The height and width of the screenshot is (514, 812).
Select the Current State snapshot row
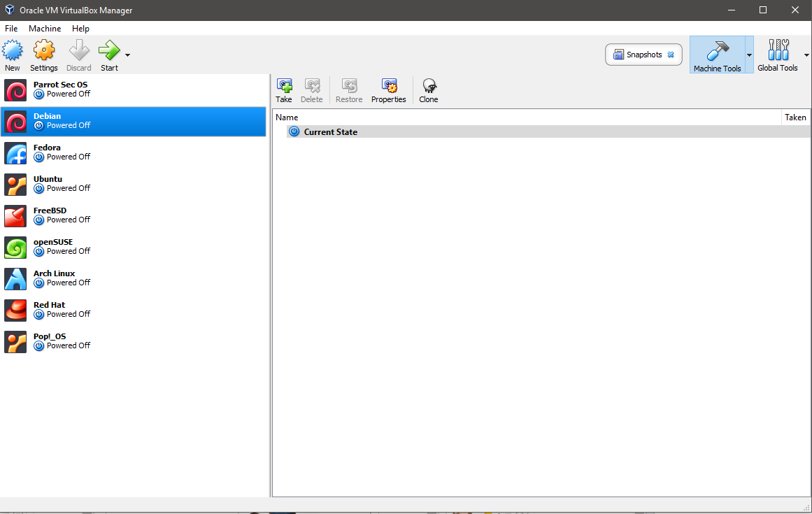(x=548, y=132)
